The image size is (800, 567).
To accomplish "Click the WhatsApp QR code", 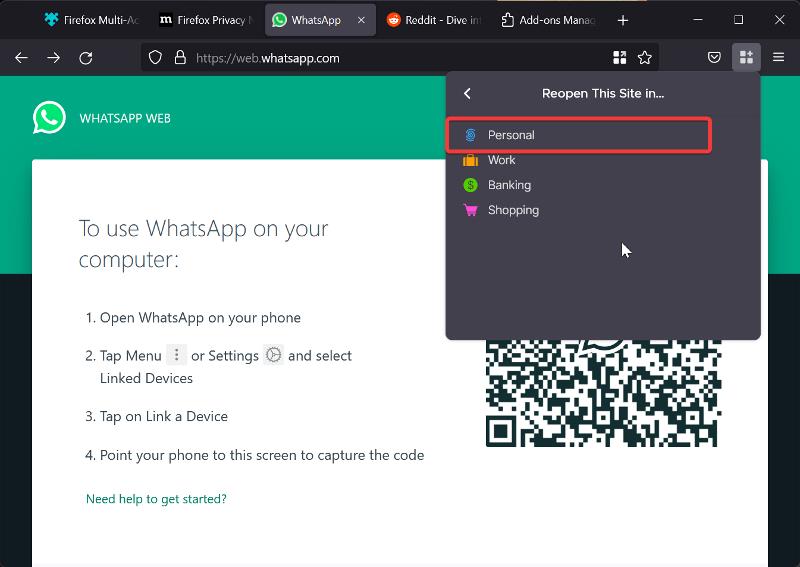I will coord(603,393).
